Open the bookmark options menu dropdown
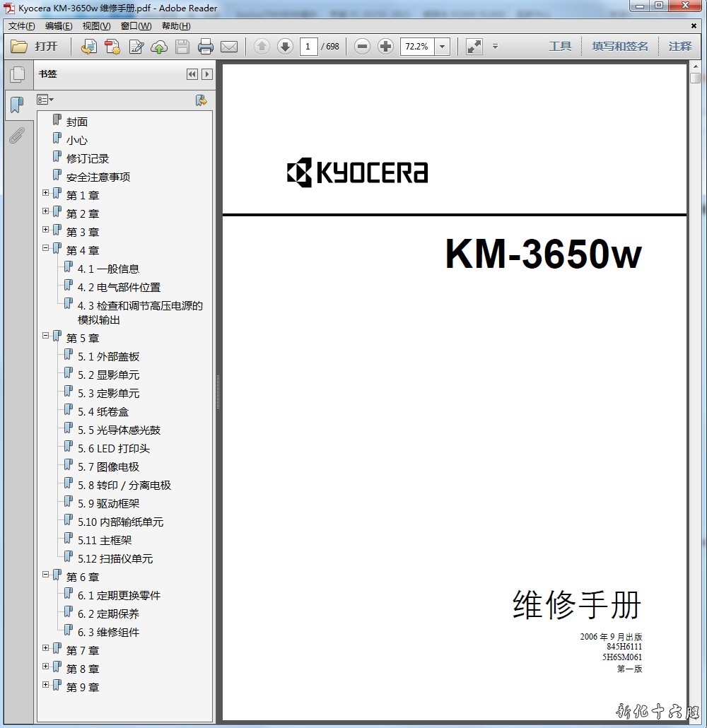 pyautogui.click(x=45, y=100)
